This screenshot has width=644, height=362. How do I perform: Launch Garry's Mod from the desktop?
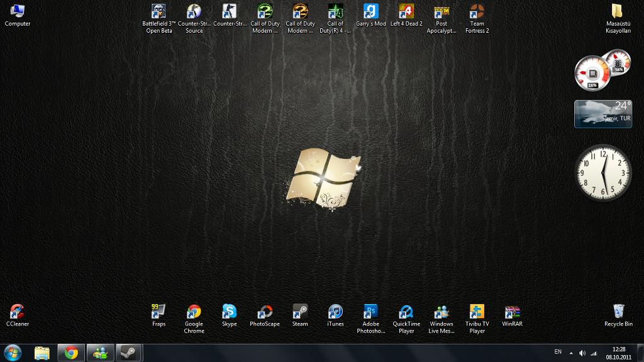point(371,13)
